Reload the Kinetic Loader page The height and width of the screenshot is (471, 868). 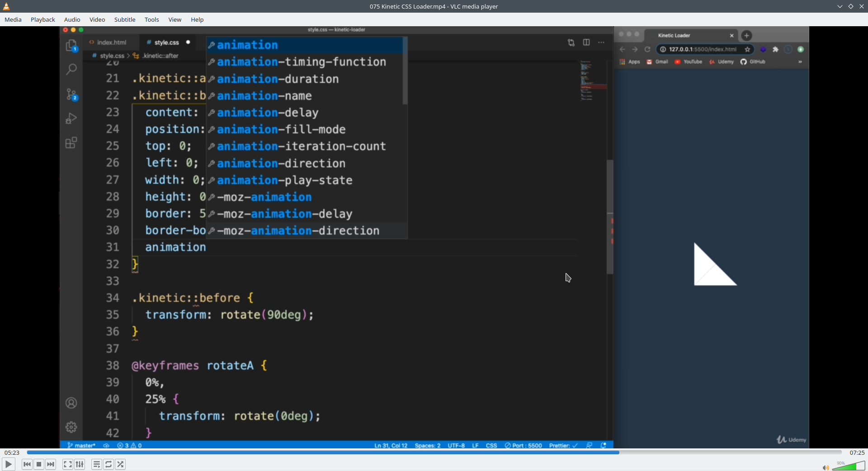point(647,50)
